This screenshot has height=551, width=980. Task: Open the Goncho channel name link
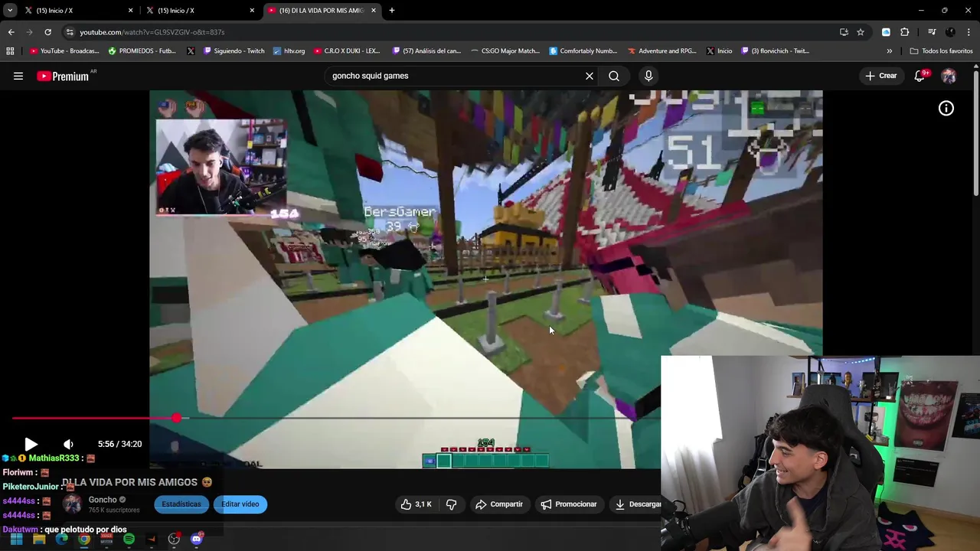pyautogui.click(x=103, y=500)
